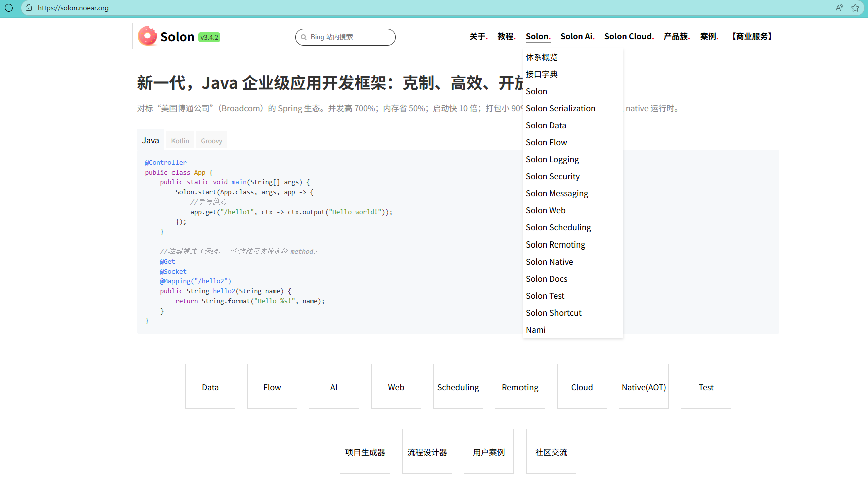The height and width of the screenshot is (493, 868).
Task: Open the Web feature card
Action: [x=396, y=386]
